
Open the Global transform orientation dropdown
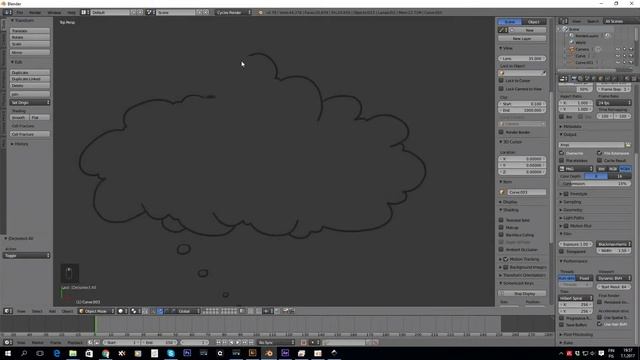187,311
